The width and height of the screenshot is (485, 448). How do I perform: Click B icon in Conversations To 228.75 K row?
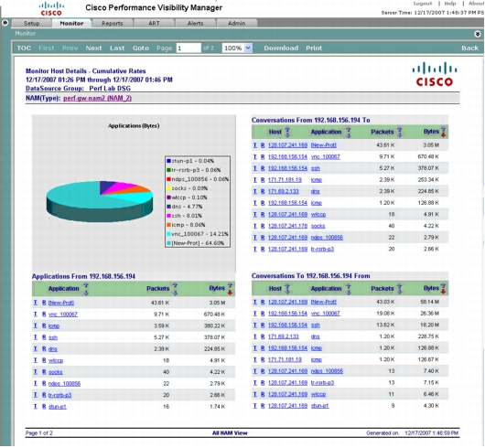[x=263, y=336]
